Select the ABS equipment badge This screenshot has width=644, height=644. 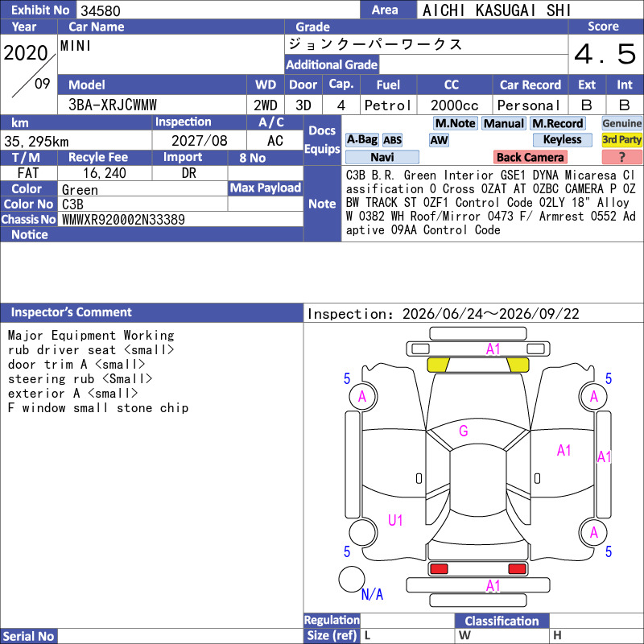tap(392, 140)
